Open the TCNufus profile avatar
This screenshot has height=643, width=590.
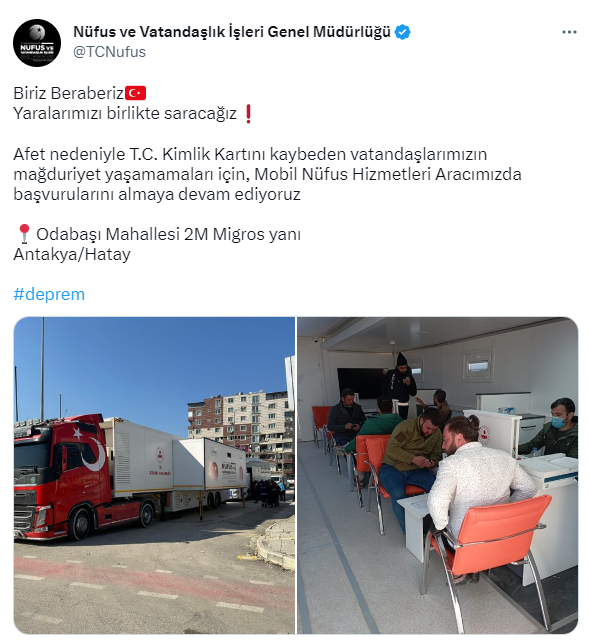tap(37, 43)
